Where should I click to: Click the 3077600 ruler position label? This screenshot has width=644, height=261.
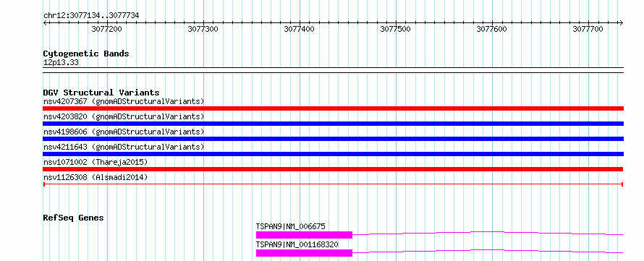click(491, 29)
